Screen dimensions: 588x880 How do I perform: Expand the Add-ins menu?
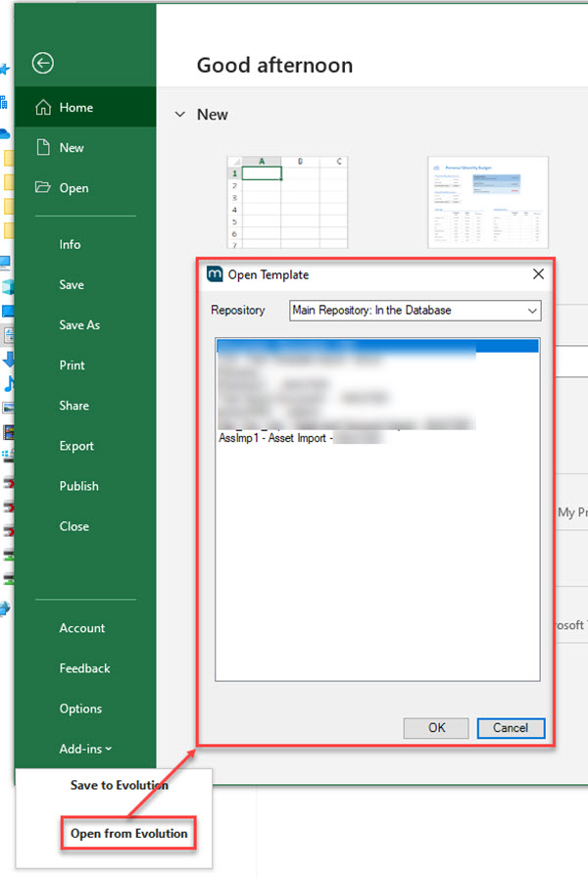coord(85,749)
